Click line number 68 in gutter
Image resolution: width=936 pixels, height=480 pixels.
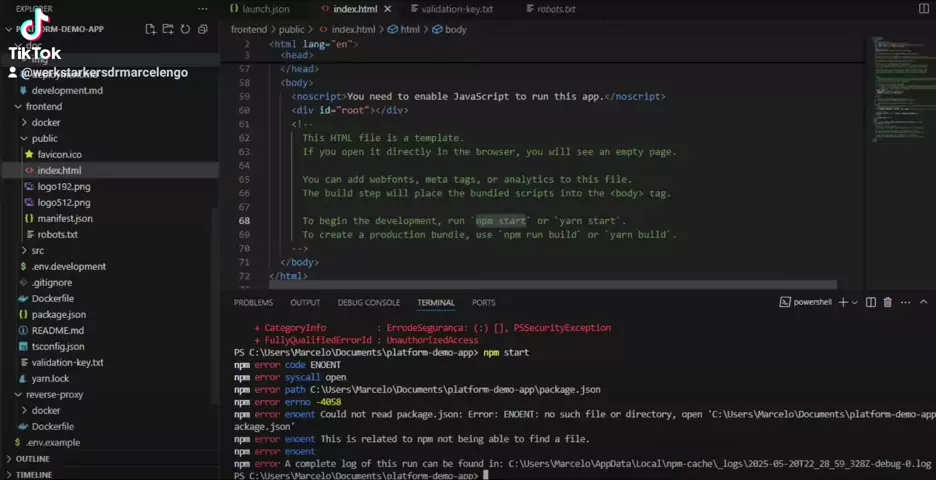point(245,221)
